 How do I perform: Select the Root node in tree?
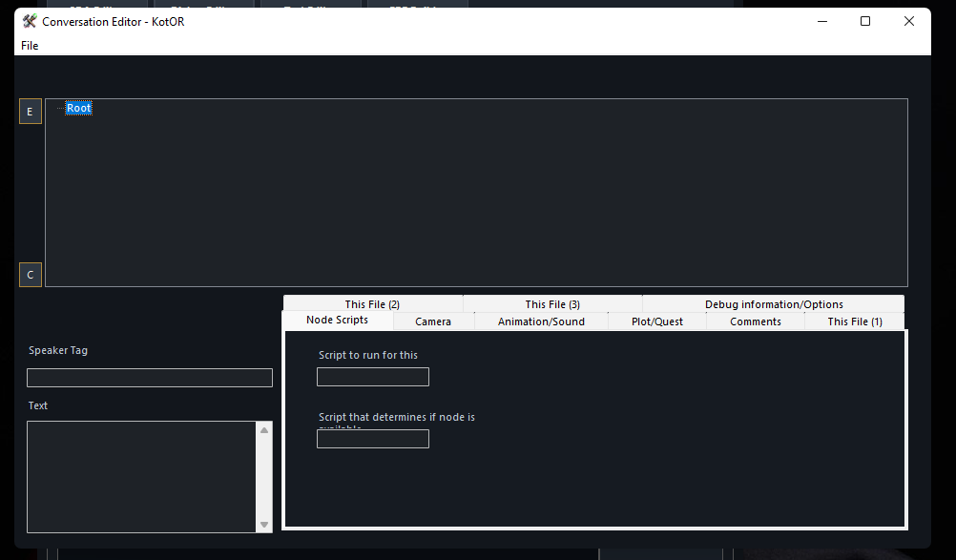pos(79,108)
